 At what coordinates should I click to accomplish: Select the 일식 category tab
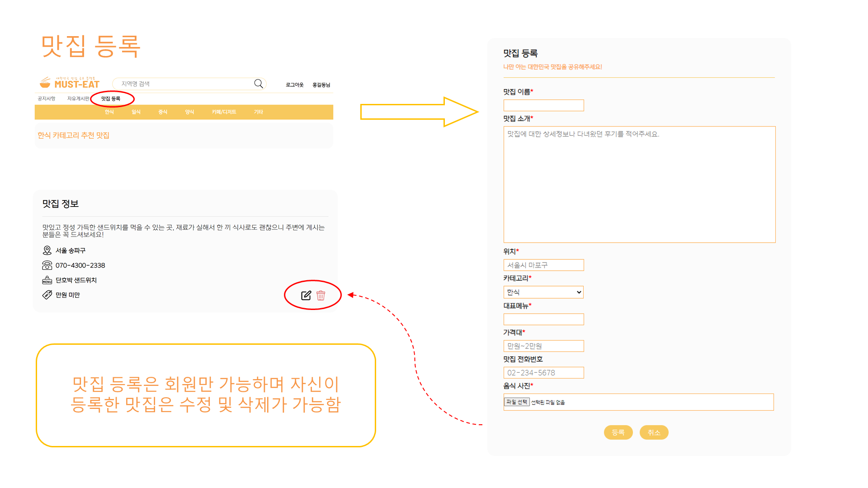[x=136, y=112]
